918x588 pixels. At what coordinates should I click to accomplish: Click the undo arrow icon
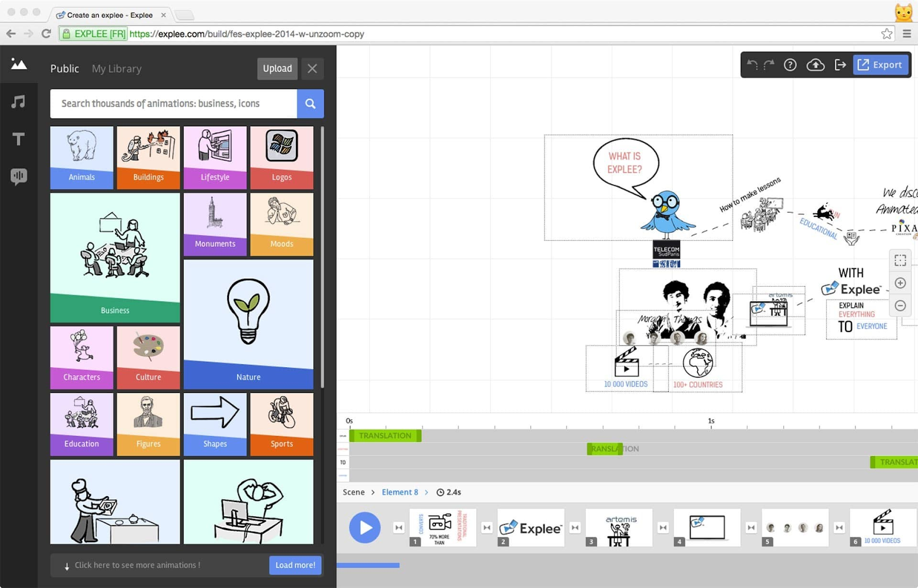(x=752, y=65)
